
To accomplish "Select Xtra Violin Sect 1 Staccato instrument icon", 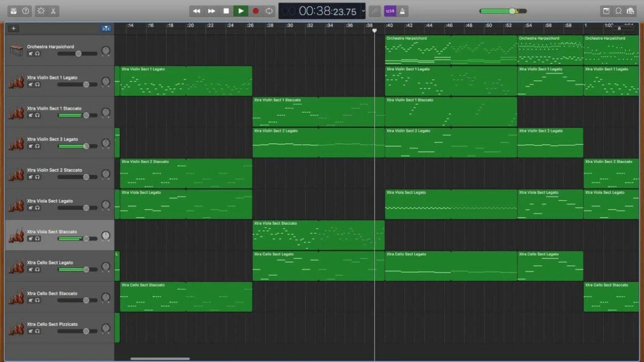I will point(17,113).
